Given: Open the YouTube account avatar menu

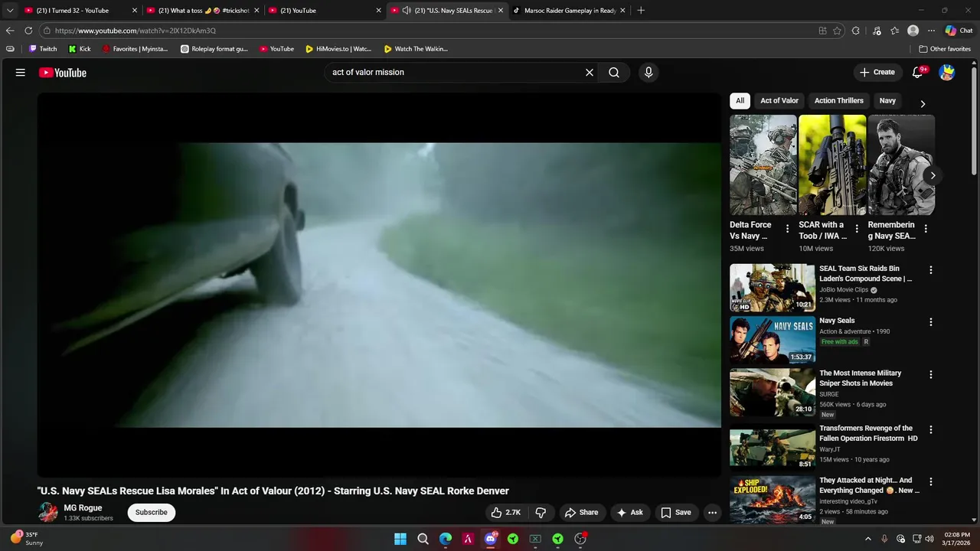Looking at the screenshot, I should (x=947, y=73).
